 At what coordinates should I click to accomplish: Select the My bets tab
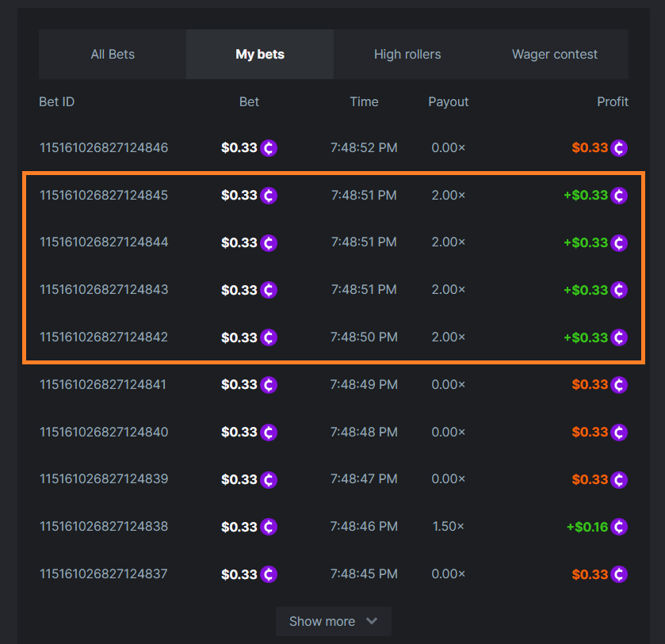tap(260, 55)
